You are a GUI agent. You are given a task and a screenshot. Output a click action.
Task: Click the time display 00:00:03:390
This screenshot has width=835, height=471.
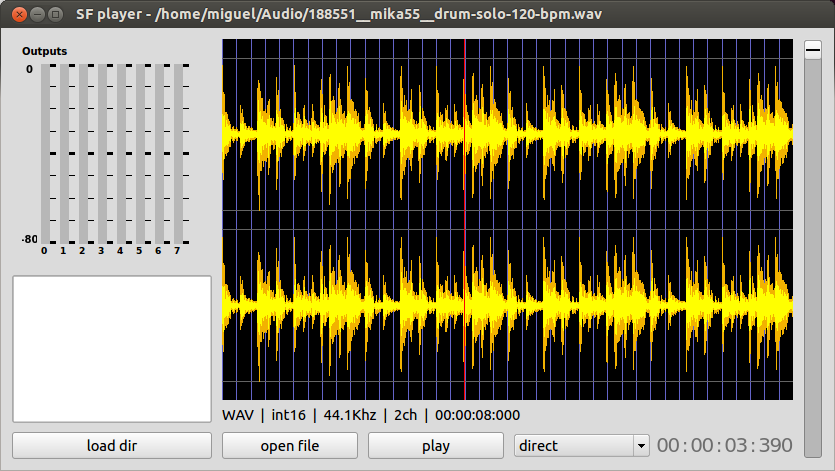click(724, 445)
